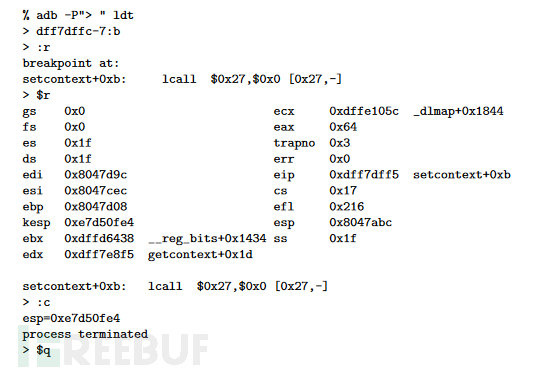The image size is (542, 374).
Task: Click the _dlmap+0x1844 symbol
Action: 458,111
